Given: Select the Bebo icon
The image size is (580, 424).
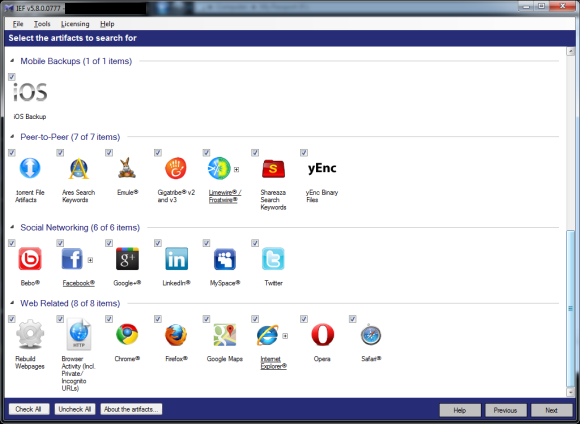Looking at the screenshot, I should (30, 259).
